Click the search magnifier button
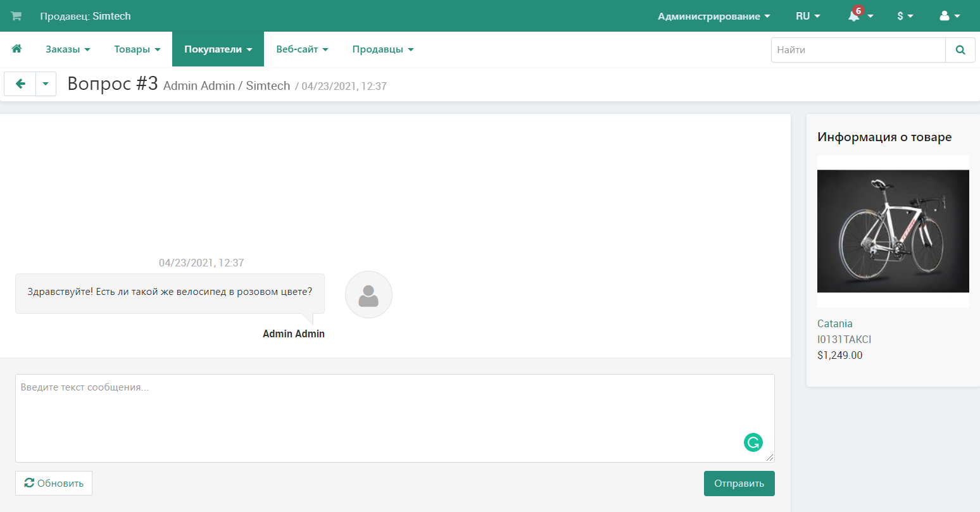Screen dimensions: 980x512 [x=960, y=49]
